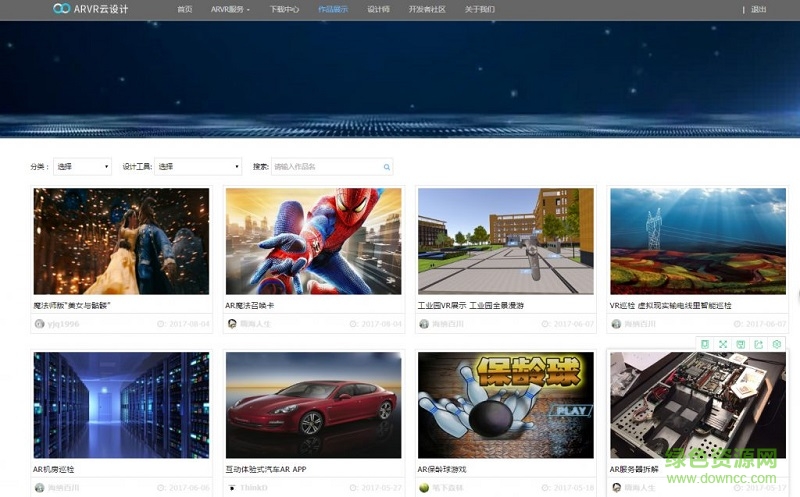Screen dimensions: 800x497
Task: Select 设计师 in the navigation bar
Action: [378, 9]
